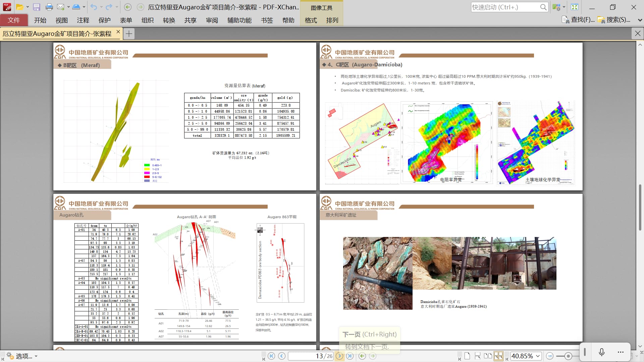Click the Email document icon

(60, 7)
